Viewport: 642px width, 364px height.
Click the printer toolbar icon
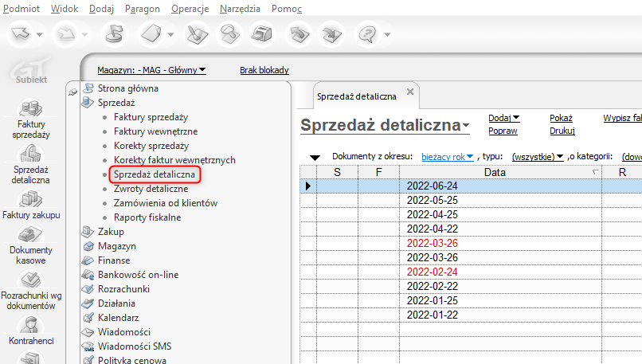pyautogui.click(x=261, y=34)
